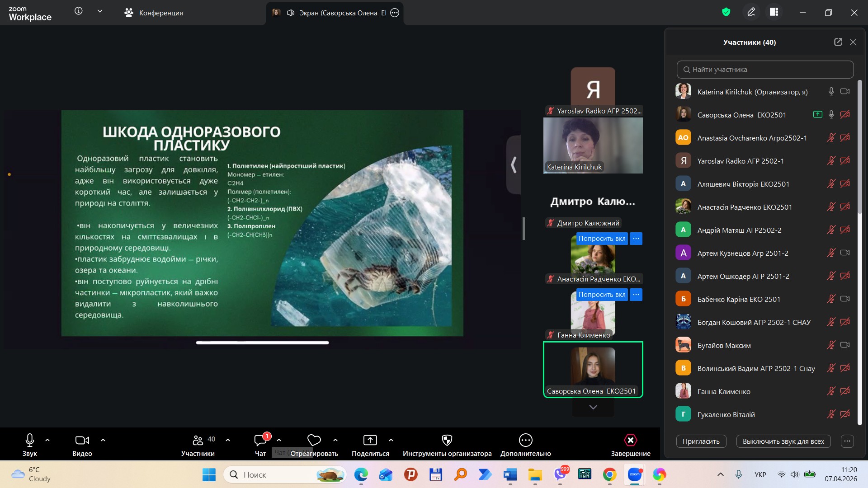868x488 pixels.
Task: Click Выключить звук для всех button
Action: (x=783, y=441)
